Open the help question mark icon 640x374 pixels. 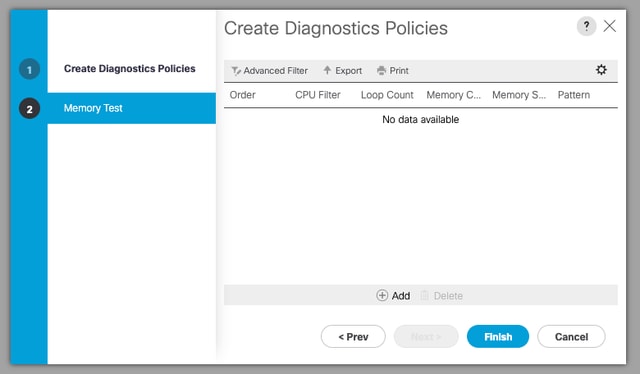586,26
